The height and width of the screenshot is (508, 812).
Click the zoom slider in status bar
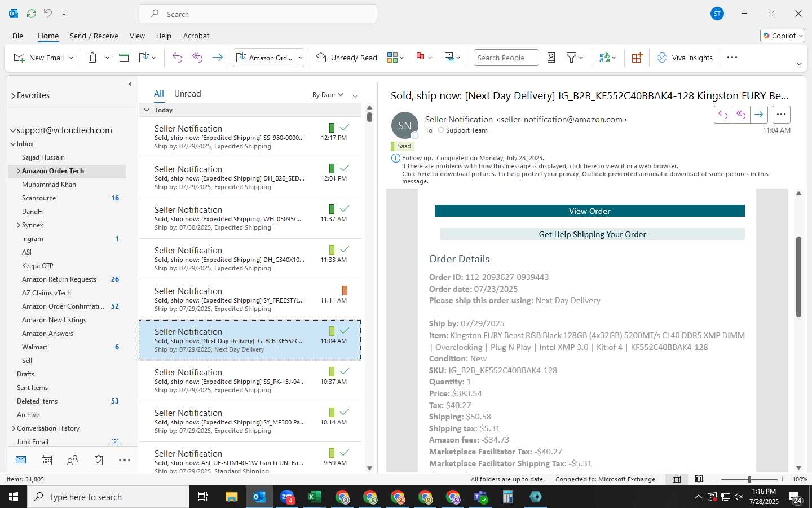[x=749, y=479]
